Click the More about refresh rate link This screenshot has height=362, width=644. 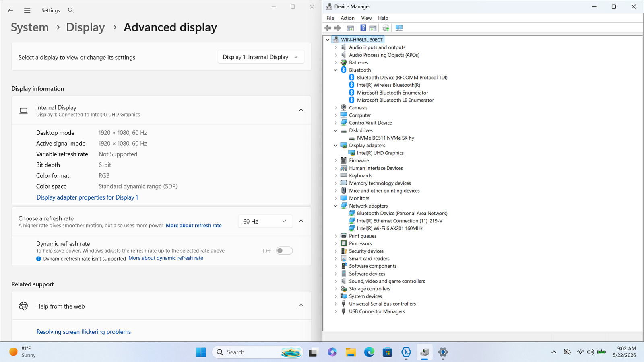194,226
